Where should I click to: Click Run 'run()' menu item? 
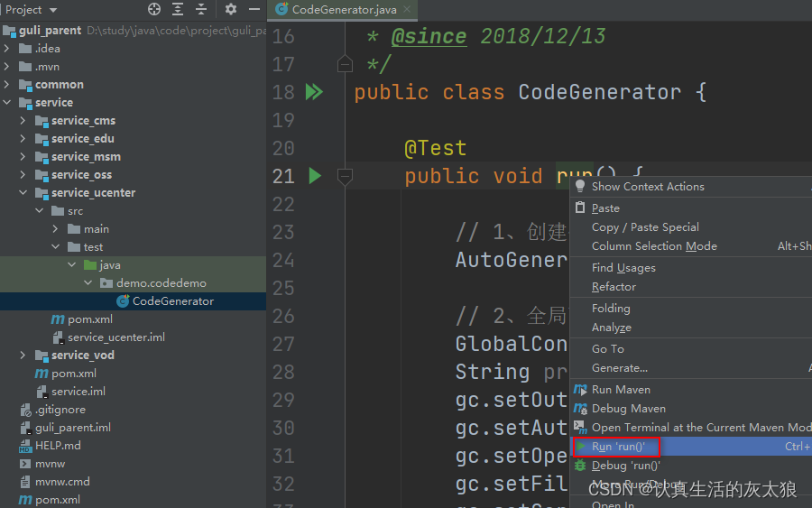pos(691,447)
